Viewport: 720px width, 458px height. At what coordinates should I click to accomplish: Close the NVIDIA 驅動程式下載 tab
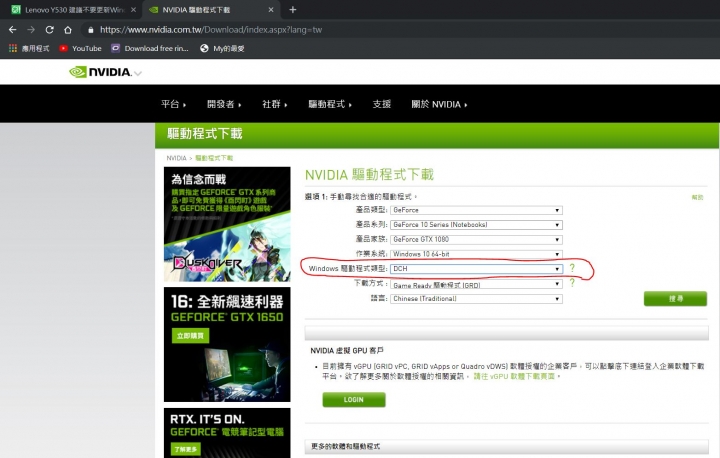pos(271,10)
